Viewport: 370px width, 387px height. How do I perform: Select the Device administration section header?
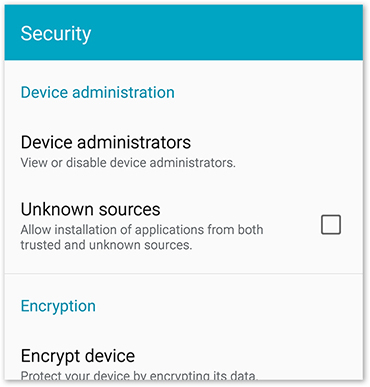pos(97,92)
